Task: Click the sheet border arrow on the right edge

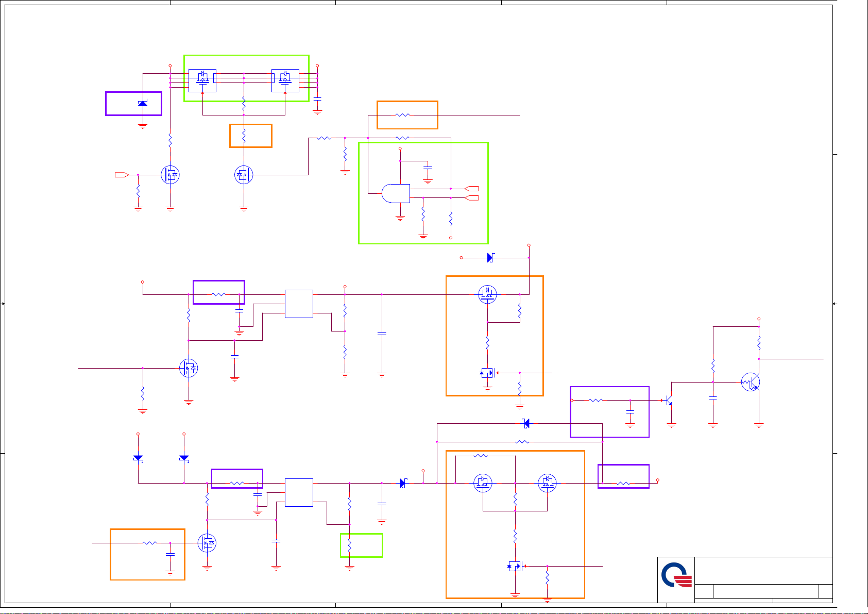Action: tap(835, 304)
